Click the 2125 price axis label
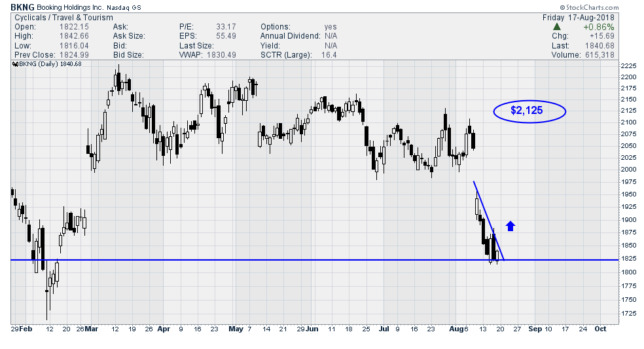This screenshot has height=349, width=644. coord(628,111)
